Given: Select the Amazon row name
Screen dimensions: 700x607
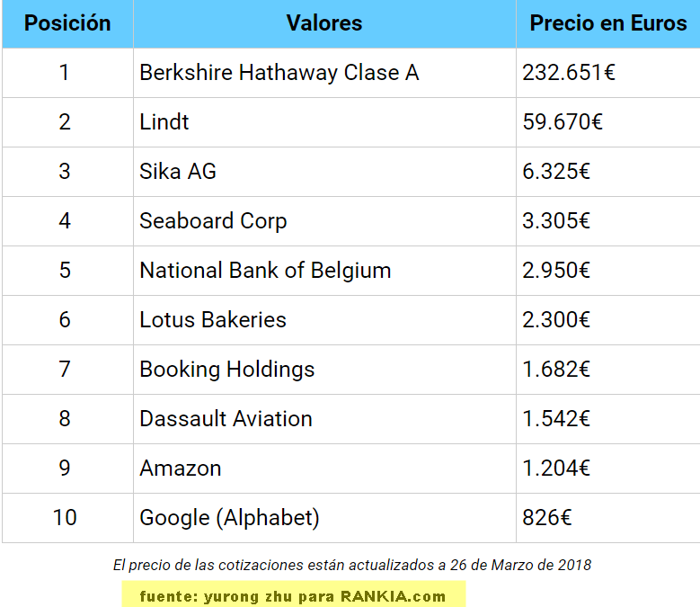Looking at the screenshot, I should click(181, 469).
